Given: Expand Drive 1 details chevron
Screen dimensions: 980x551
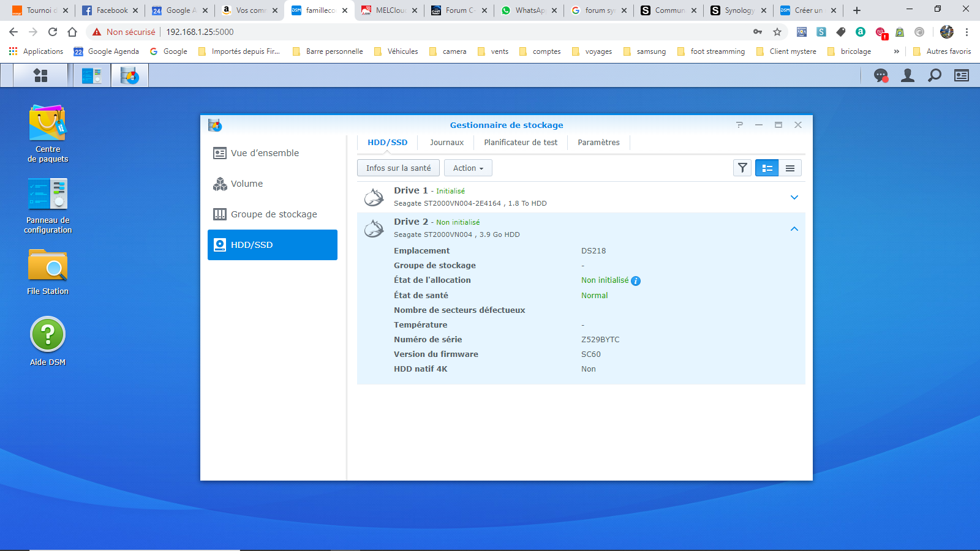Looking at the screenshot, I should click(x=794, y=197).
